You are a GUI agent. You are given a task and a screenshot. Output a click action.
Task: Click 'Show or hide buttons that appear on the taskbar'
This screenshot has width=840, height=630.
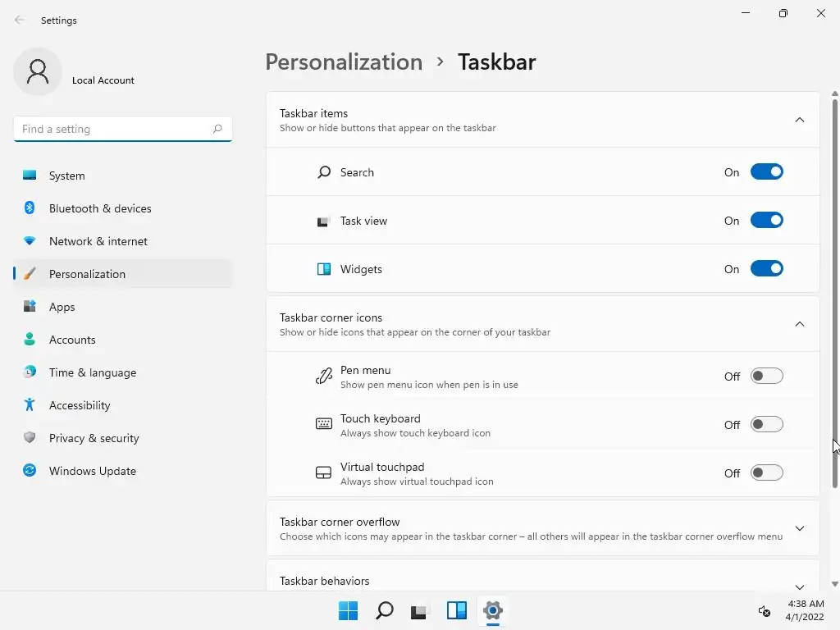pos(388,128)
